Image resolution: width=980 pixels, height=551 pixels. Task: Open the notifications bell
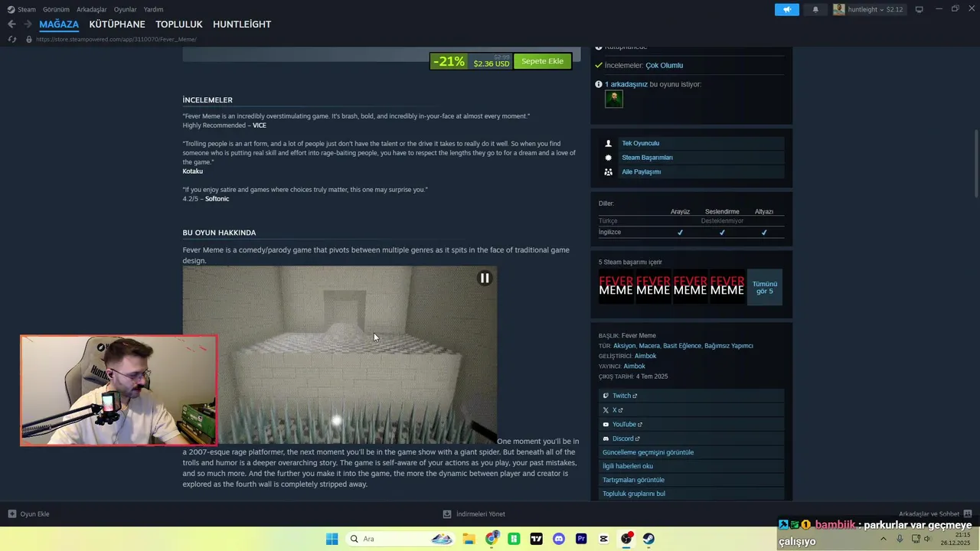tap(815, 9)
